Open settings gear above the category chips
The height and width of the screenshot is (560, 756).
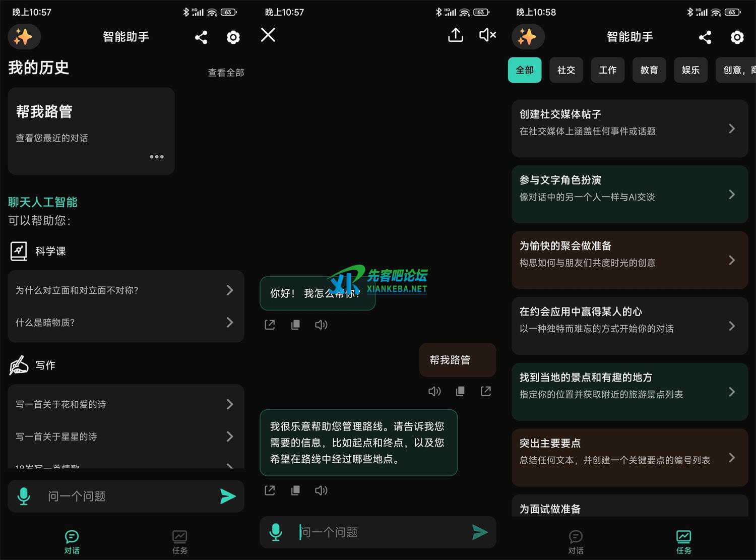pyautogui.click(x=737, y=37)
